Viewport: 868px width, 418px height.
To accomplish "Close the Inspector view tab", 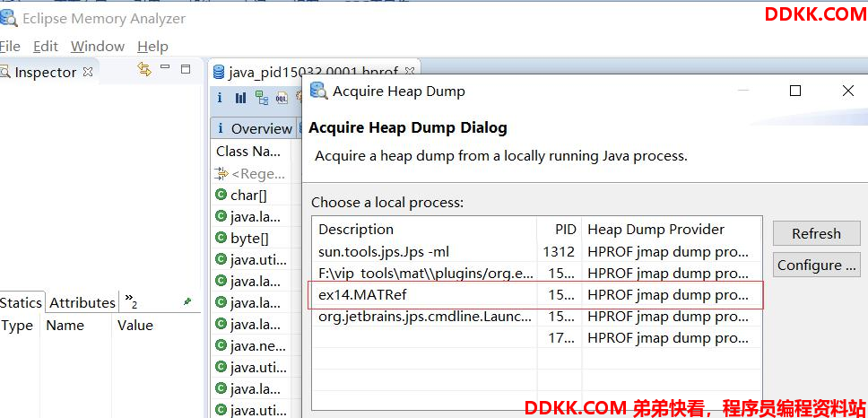I will coord(88,72).
